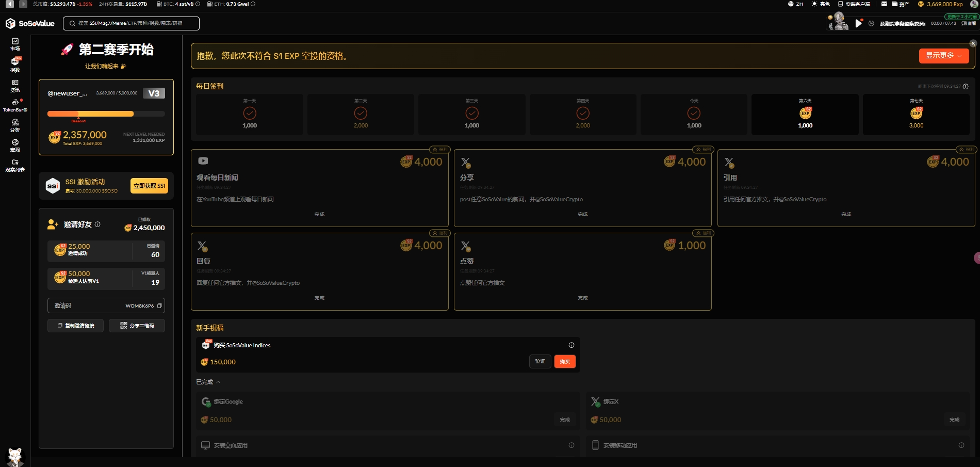Screen dimensions: 980x467
Task: Click the 验证 button
Action: coord(540,362)
